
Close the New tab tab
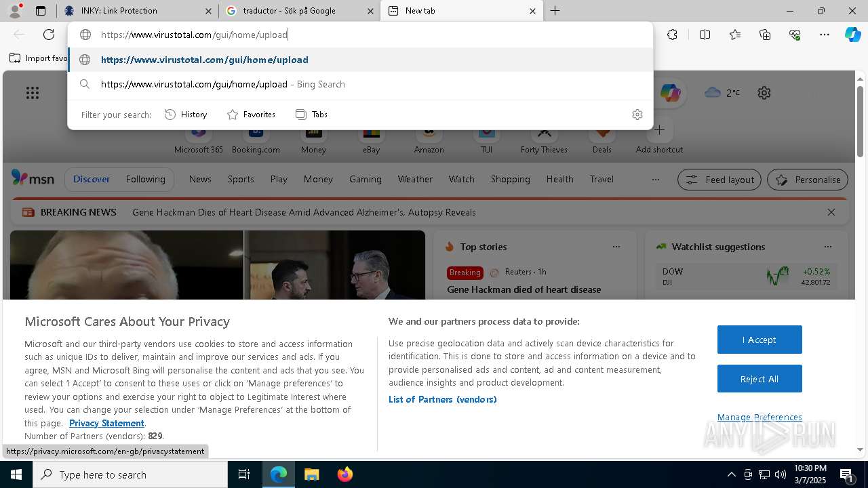click(x=532, y=11)
